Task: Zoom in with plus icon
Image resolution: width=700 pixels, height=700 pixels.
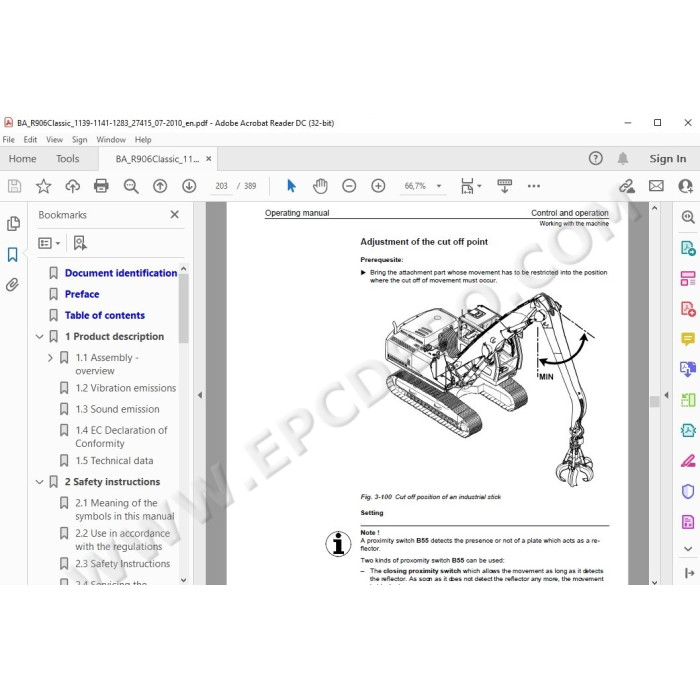Action: (378, 186)
